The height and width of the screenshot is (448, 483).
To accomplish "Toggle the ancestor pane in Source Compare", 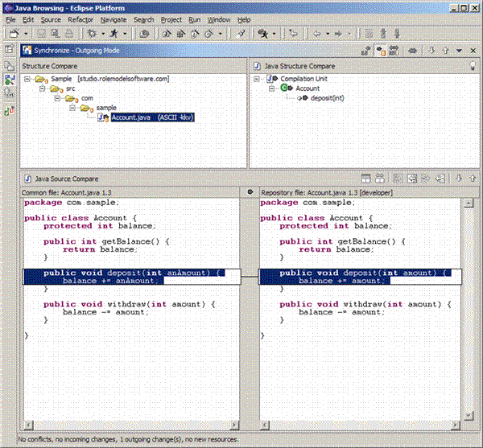I will (x=365, y=178).
